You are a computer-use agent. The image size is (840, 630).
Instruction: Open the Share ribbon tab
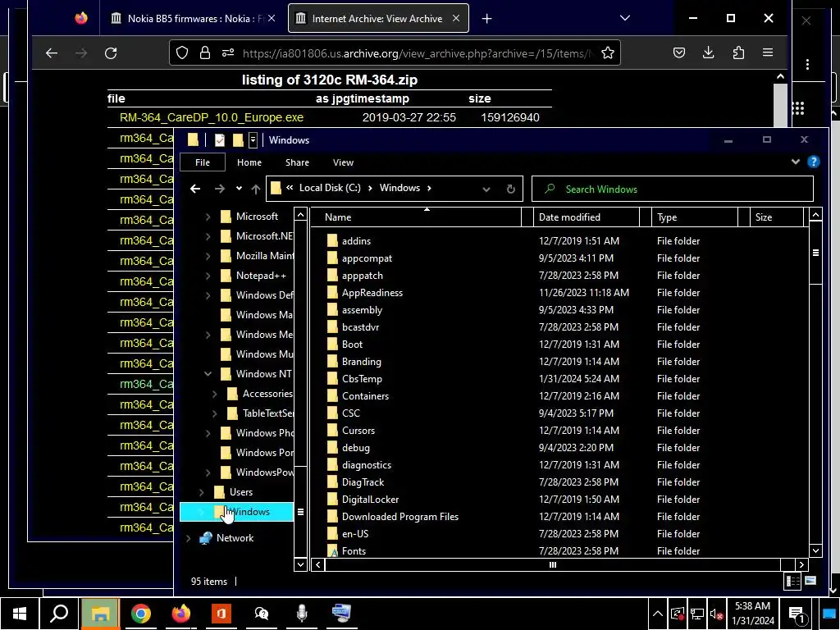coord(297,162)
